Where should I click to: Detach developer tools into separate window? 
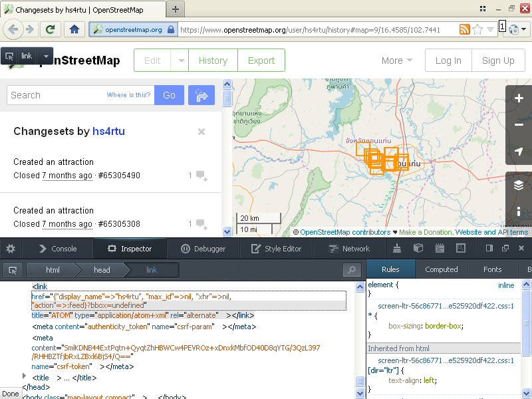[x=505, y=248]
